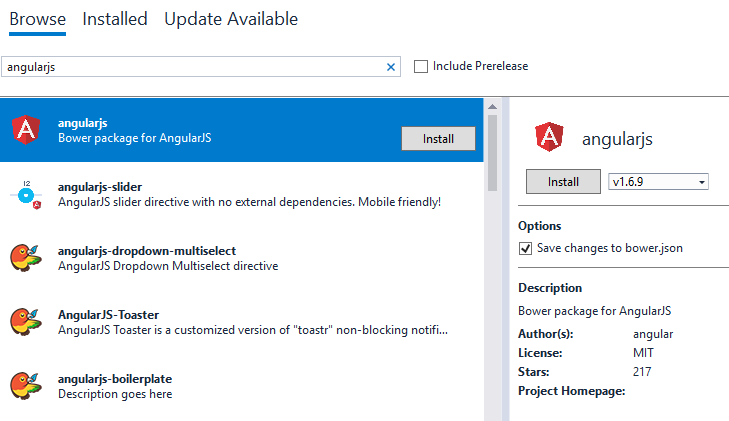Click the angularjs-slider package icon
The width and height of the screenshot is (729, 421).
click(x=25, y=194)
